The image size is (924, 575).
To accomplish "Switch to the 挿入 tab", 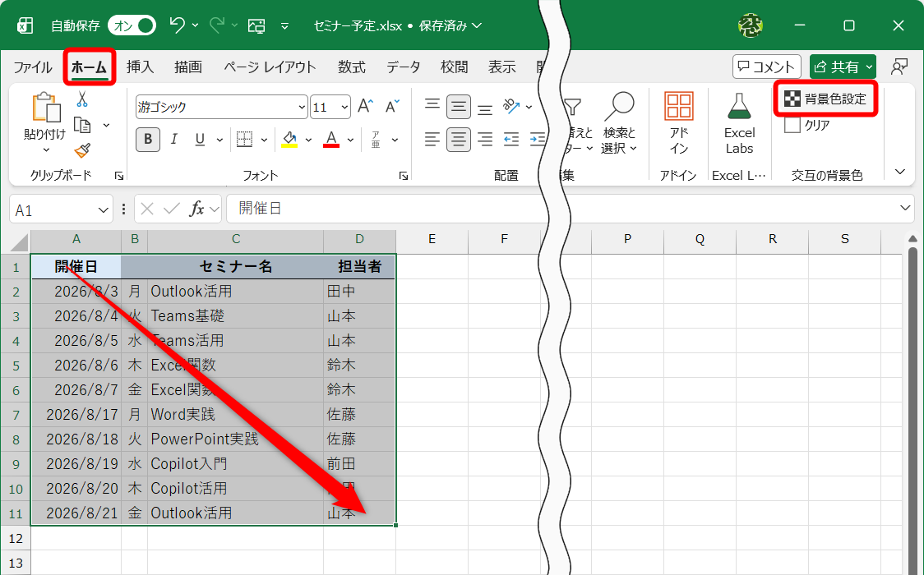I will tap(141, 67).
